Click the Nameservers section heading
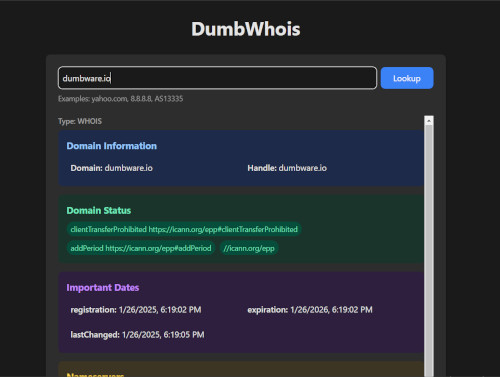Screen dimensions: 500x377 pyautogui.click(x=95, y=375)
